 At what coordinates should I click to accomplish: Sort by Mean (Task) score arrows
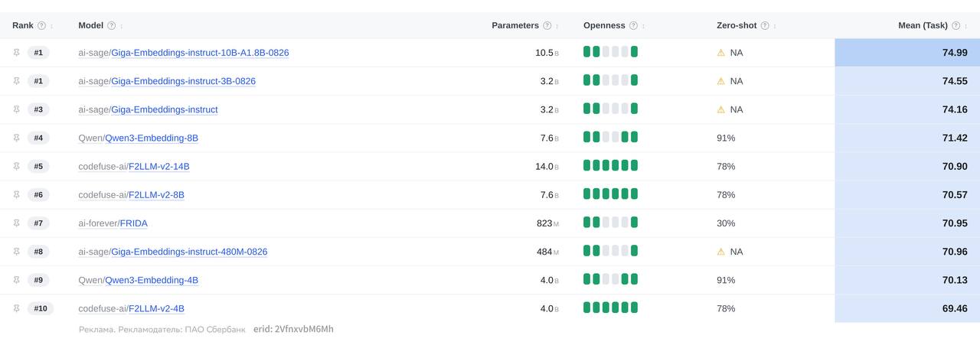click(x=966, y=26)
